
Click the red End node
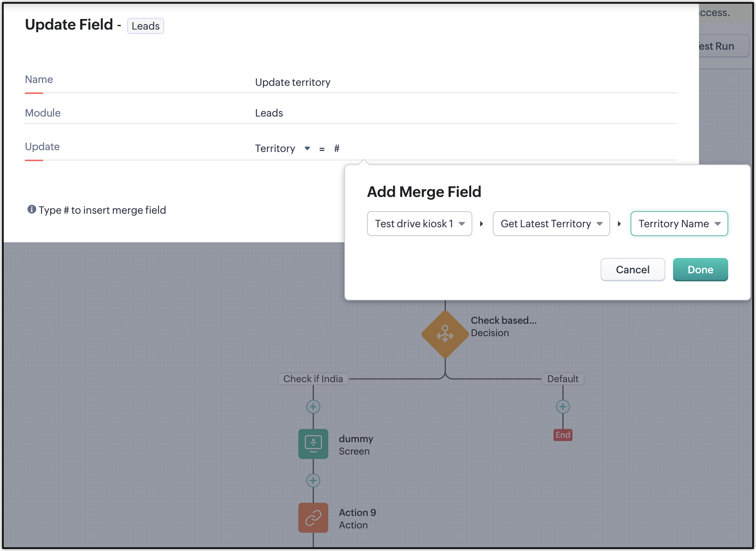tap(563, 435)
